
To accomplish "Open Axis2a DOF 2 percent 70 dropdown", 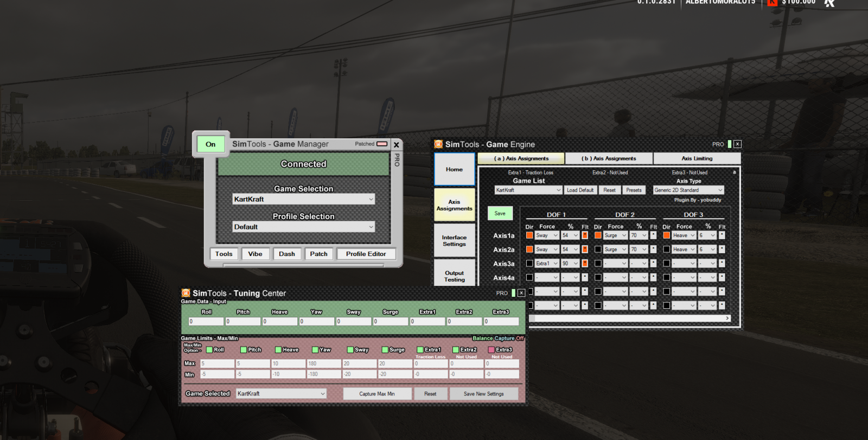I will pyautogui.click(x=639, y=250).
